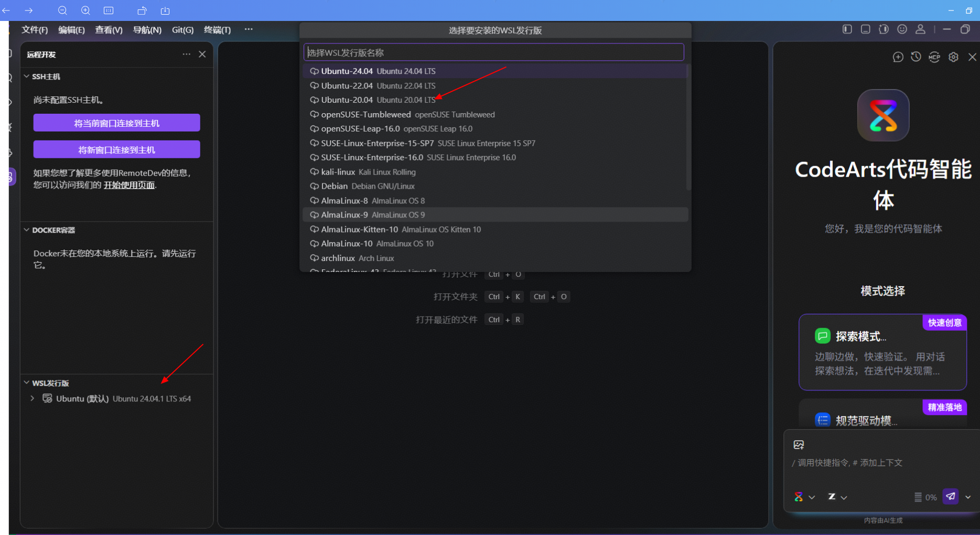Open the agent selector dropdown with colorful logo
Image resolution: width=980 pixels, height=535 pixels.
click(x=804, y=497)
